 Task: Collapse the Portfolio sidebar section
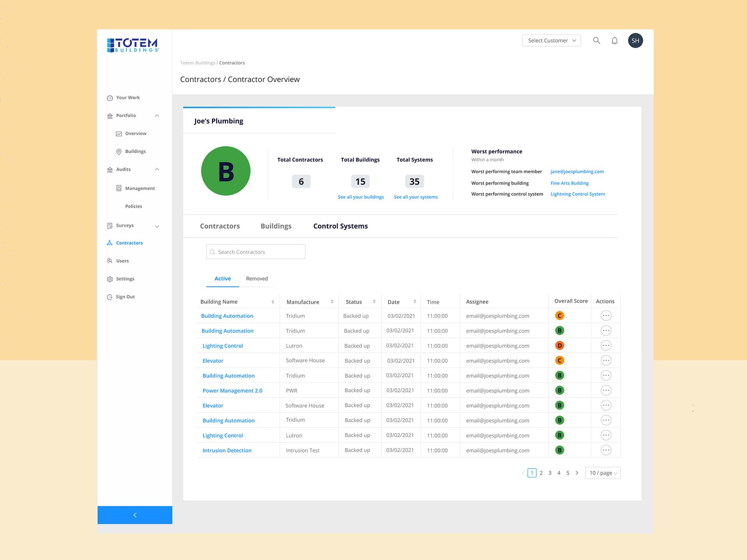(x=157, y=116)
